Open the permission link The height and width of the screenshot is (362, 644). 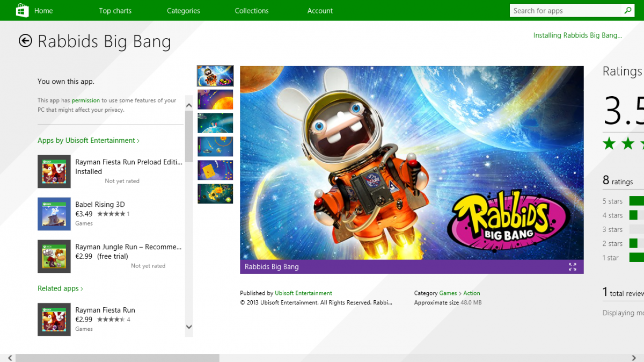tap(86, 100)
